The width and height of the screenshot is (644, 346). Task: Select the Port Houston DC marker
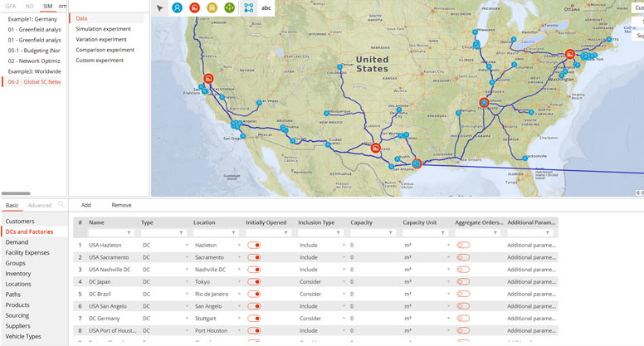click(x=417, y=163)
